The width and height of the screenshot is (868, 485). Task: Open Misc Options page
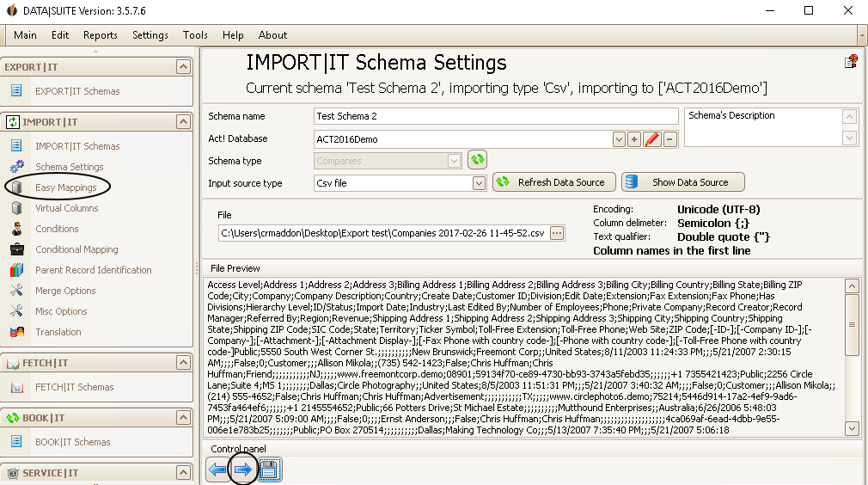pyautogui.click(x=61, y=310)
